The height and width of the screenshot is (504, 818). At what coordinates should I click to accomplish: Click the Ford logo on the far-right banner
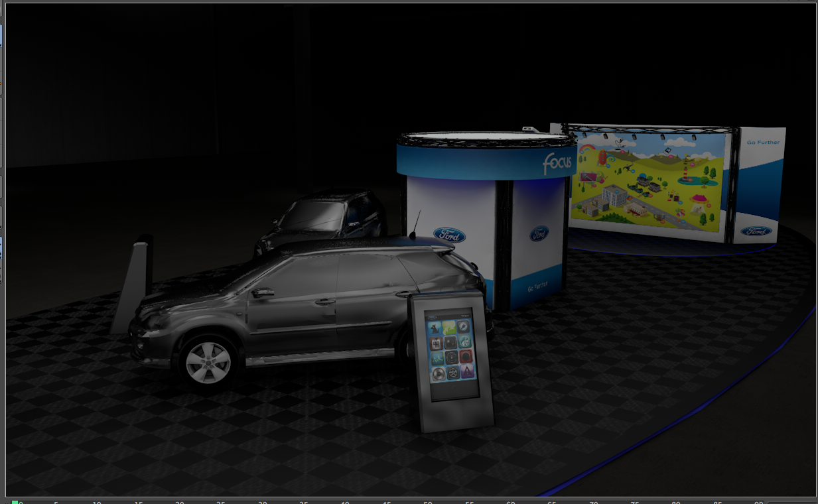point(756,231)
